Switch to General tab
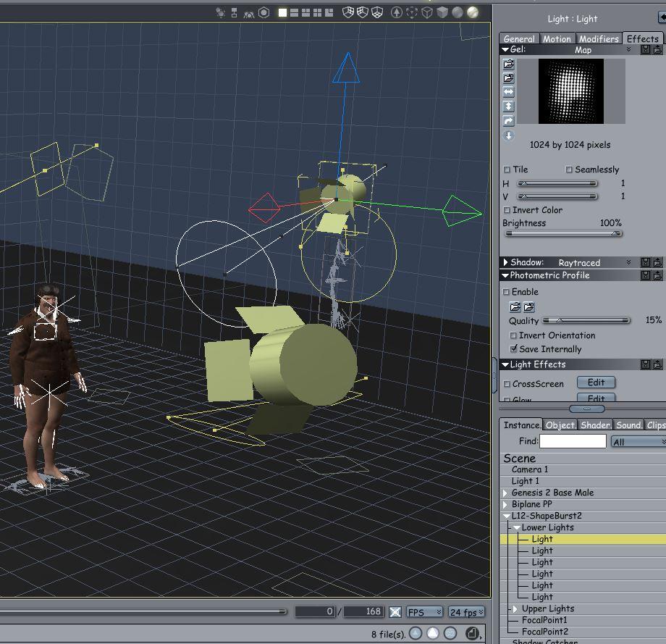The image size is (666, 644). 519,38
